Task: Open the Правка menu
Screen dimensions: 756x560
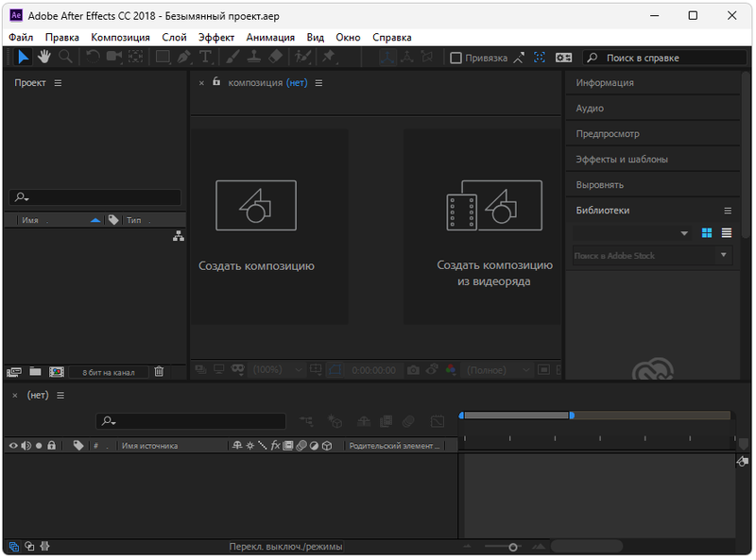Action: tap(62, 38)
